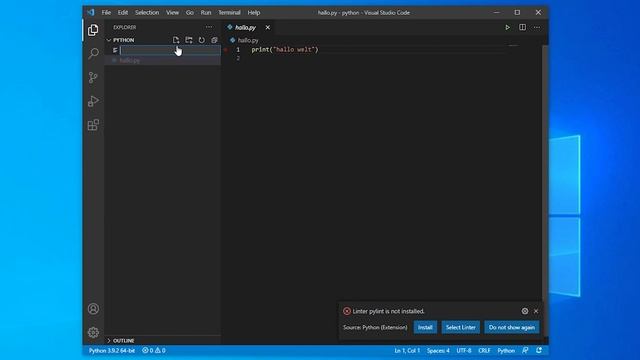Open the Explorer view in activity bar
The image size is (640, 360).
(x=93, y=30)
